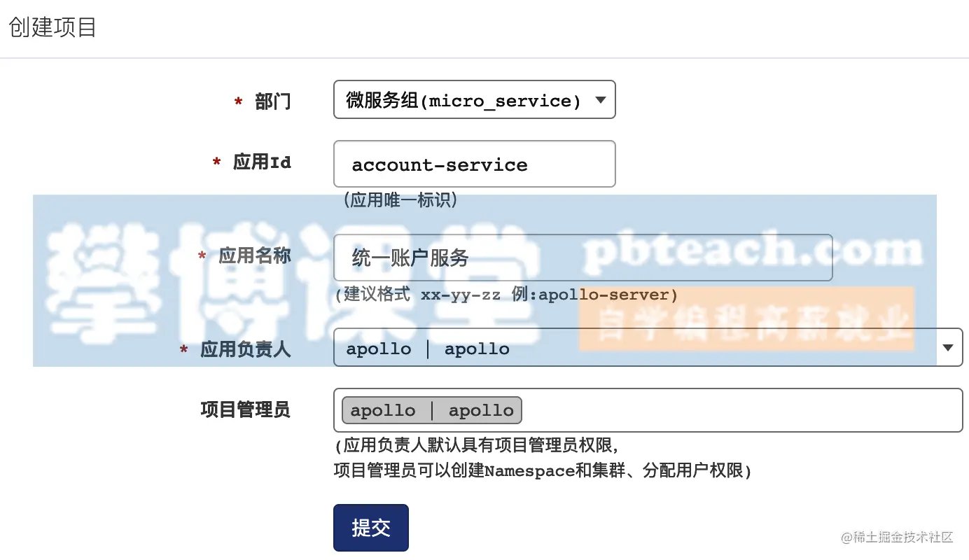Click the 应用Id field label
Screen dimensions: 969x560
(x=262, y=162)
